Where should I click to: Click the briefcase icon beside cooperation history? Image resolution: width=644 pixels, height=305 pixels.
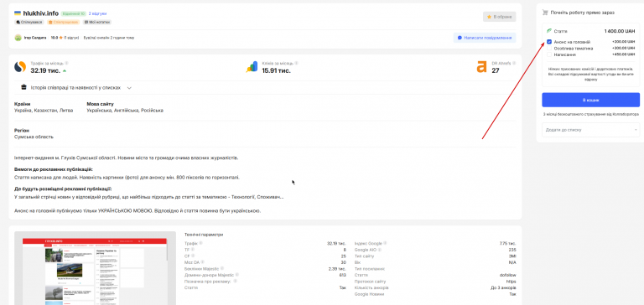[23, 87]
